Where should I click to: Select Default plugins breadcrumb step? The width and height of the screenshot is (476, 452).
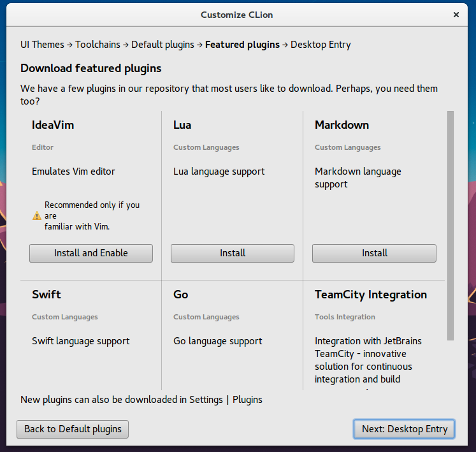[x=162, y=45]
